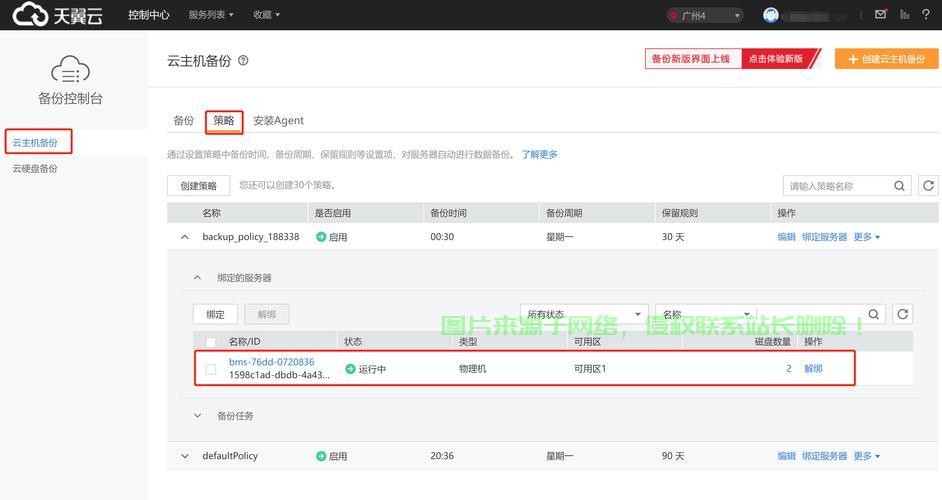Open 更多 menu for defaultPolicy
Image resolution: width=942 pixels, height=500 pixels.
(x=866, y=456)
